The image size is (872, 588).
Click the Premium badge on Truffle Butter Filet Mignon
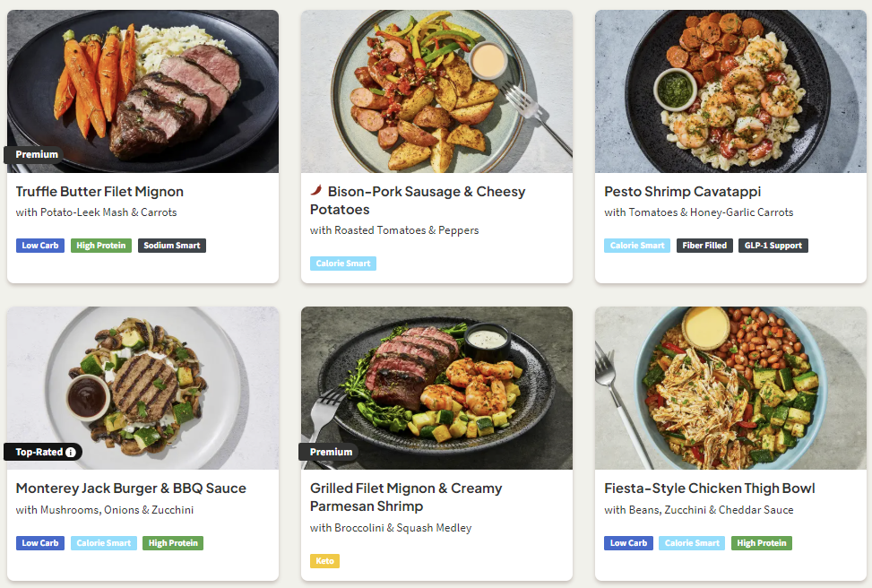pyautogui.click(x=36, y=154)
